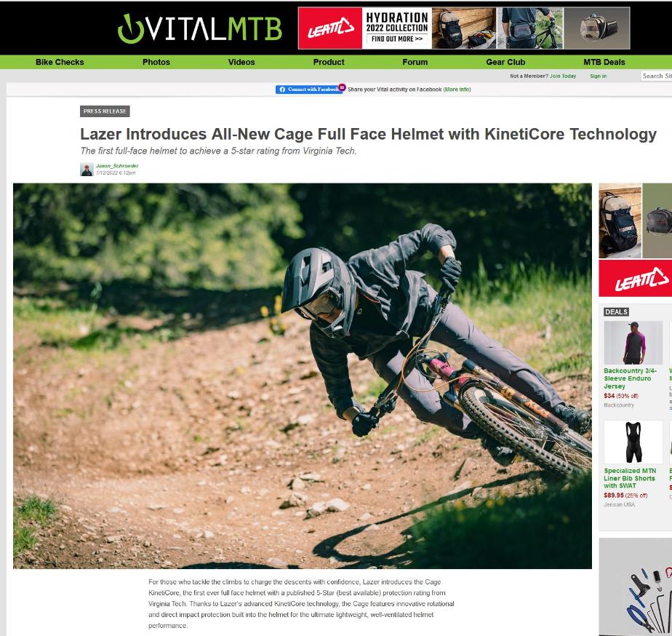The image size is (672, 636).
Task: Open the MTB Deals page
Action: point(604,62)
